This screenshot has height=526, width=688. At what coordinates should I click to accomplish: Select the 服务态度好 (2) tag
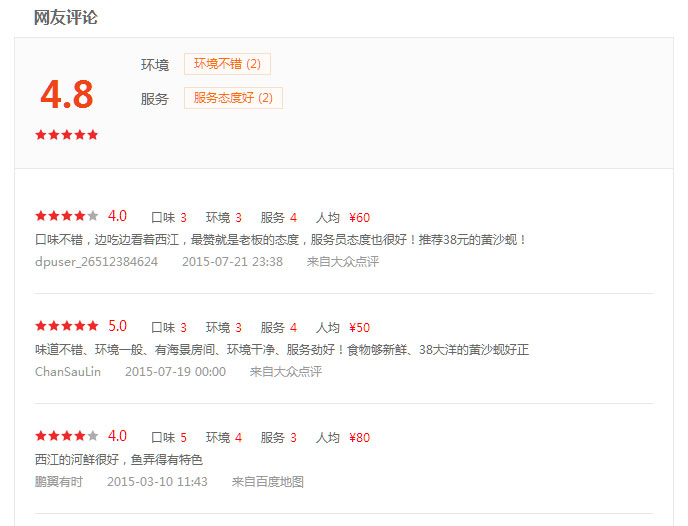click(x=233, y=98)
